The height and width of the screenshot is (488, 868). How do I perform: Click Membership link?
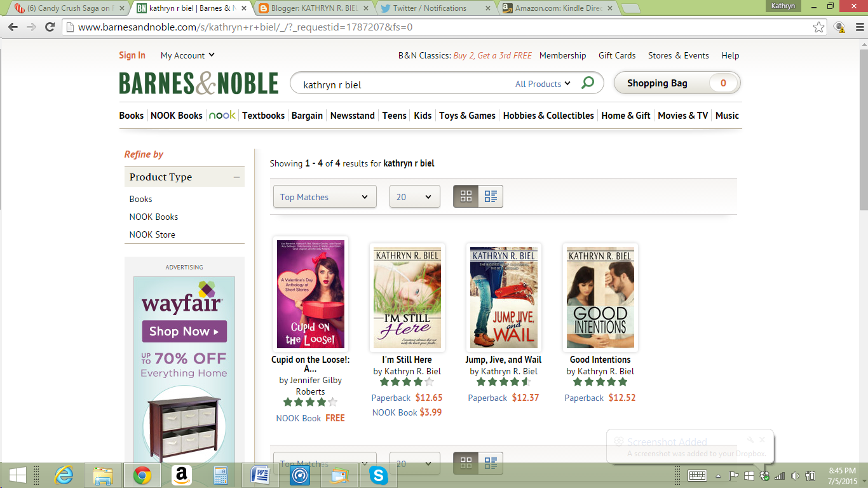coord(563,55)
